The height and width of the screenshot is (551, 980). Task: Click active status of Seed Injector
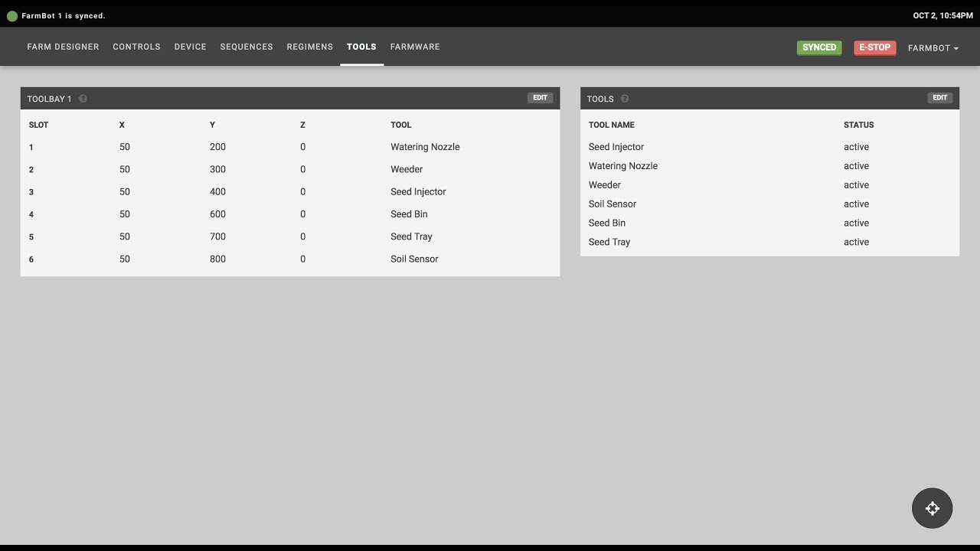tap(856, 147)
